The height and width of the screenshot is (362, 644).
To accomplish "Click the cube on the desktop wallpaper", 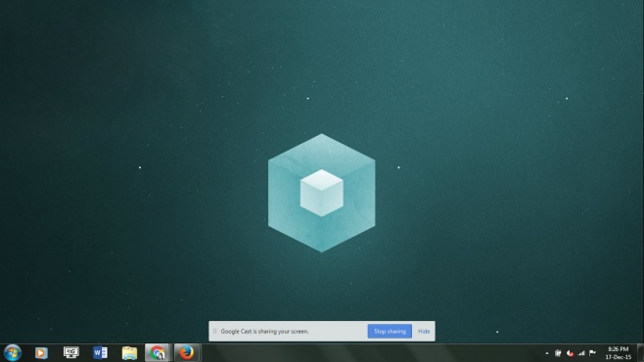I will pos(322,193).
